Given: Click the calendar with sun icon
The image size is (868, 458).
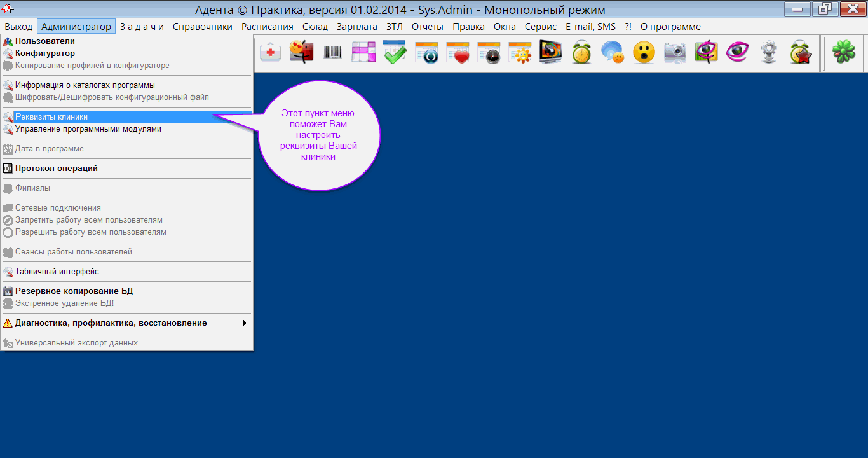Looking at the screenshot, I should coord(519,53).
